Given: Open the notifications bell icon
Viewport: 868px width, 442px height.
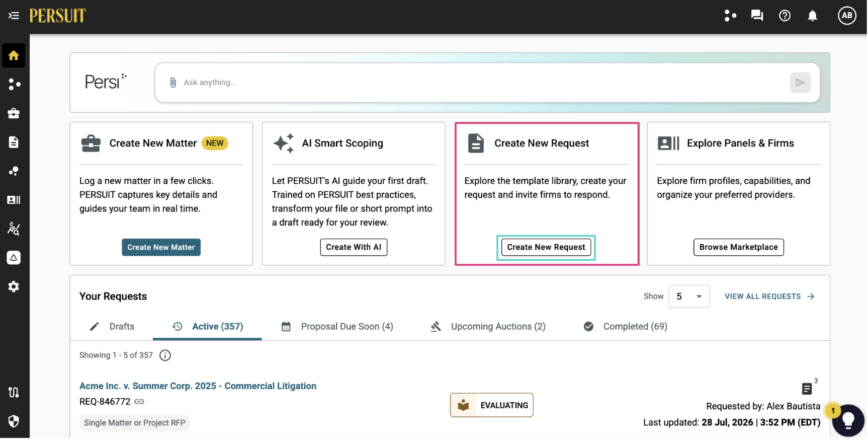Looking at the screenshot, I should pos(812,16).
